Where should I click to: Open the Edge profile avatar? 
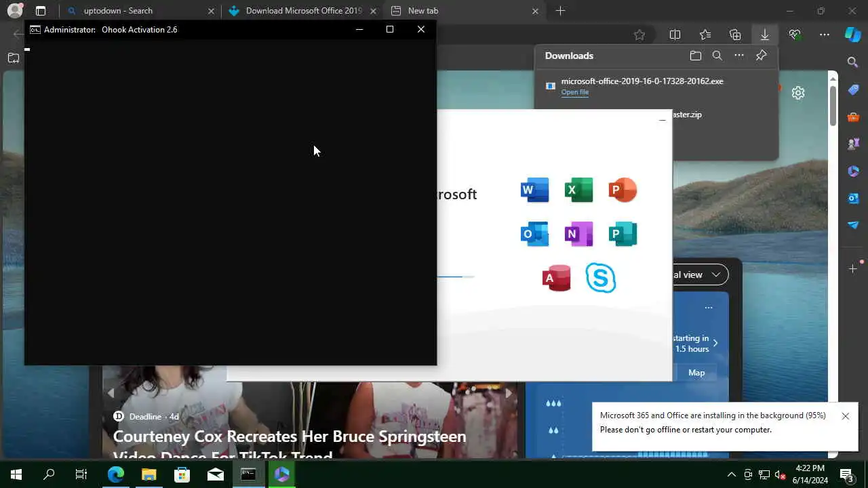pos(14,11)
